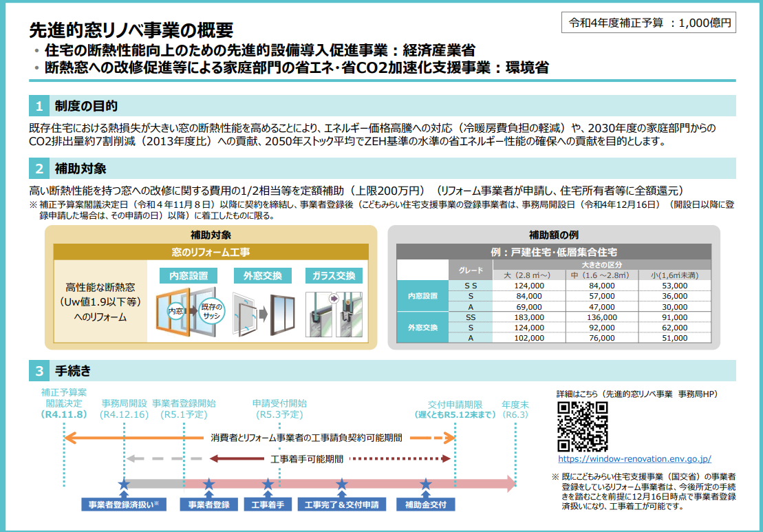
Task: Select the 事業者登録済扱い step box
Action: [124, 504]
